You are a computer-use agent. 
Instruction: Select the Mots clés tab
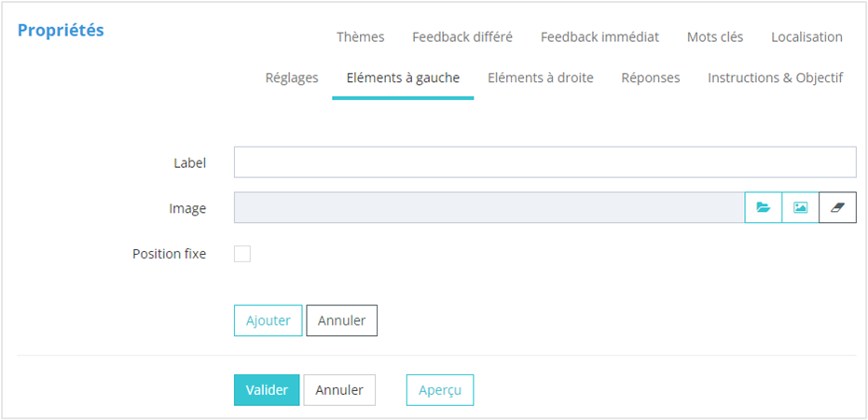[x=715, y=37]
